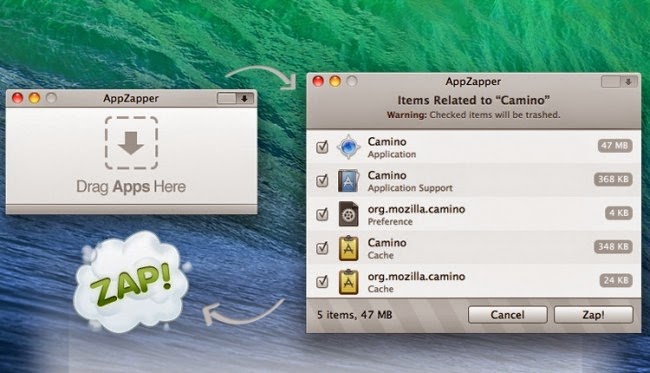Uncheck the org.mozilla.camino Cache checkbox

[322, 282]
